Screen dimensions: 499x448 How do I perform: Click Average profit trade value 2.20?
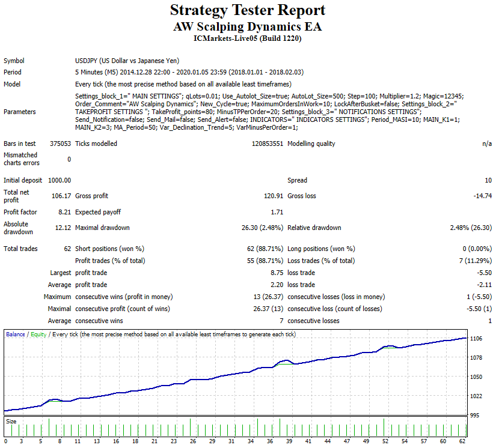coord(277,285)
